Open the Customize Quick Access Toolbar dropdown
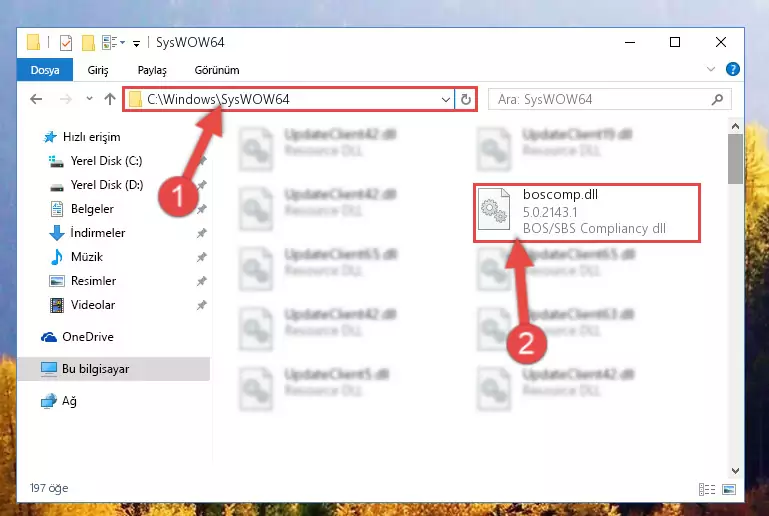 136,44
